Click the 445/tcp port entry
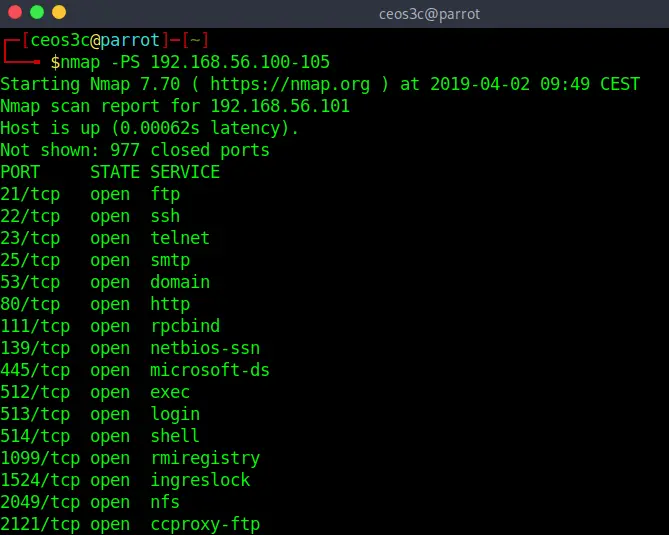 coord(35,370)
